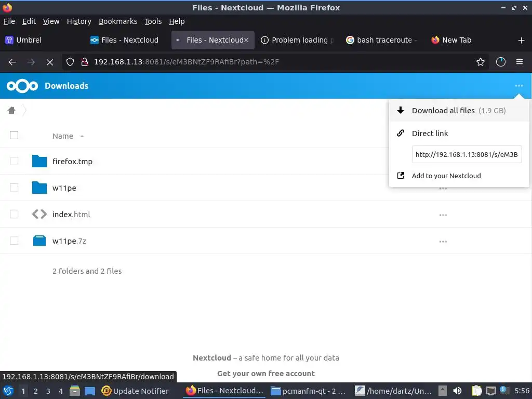Click Get your own free account link
This screenshot has height=399, width=532.
[266, 374]
